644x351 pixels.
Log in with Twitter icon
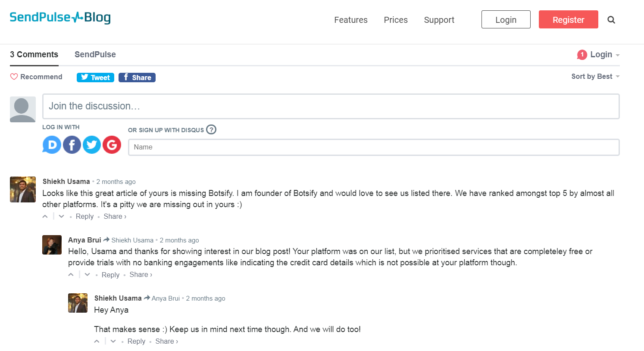point(92,145)
